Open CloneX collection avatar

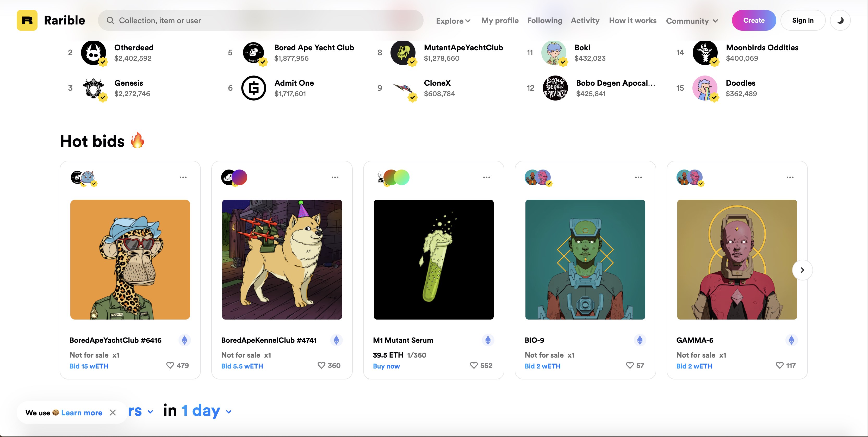point(403,88)
